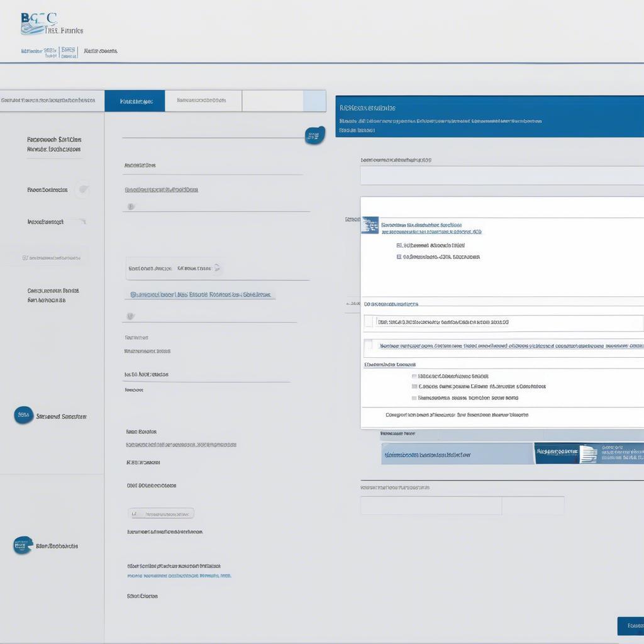Click the document icon in the bottom blue bar

click(x=588, y=454)
